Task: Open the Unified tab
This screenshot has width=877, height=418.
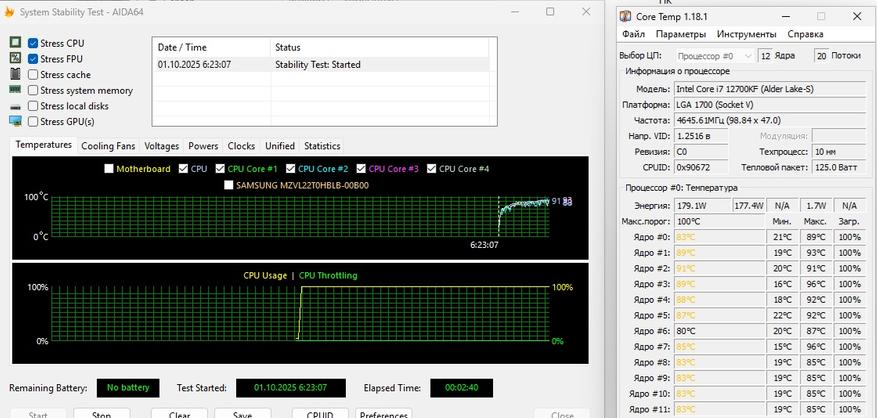Action: 280,146
